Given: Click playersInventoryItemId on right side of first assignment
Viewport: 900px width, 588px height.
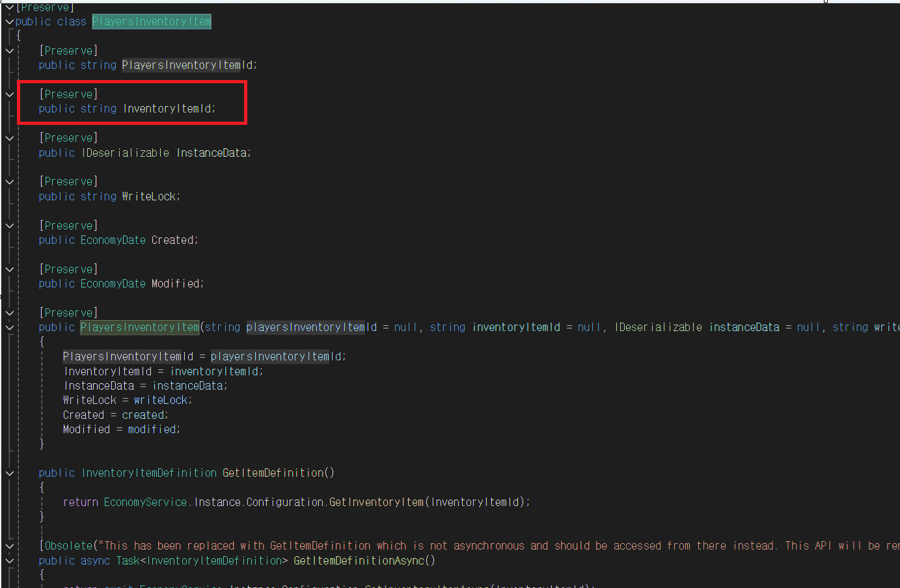Looking at the screenshot, I should coord(277,356).
